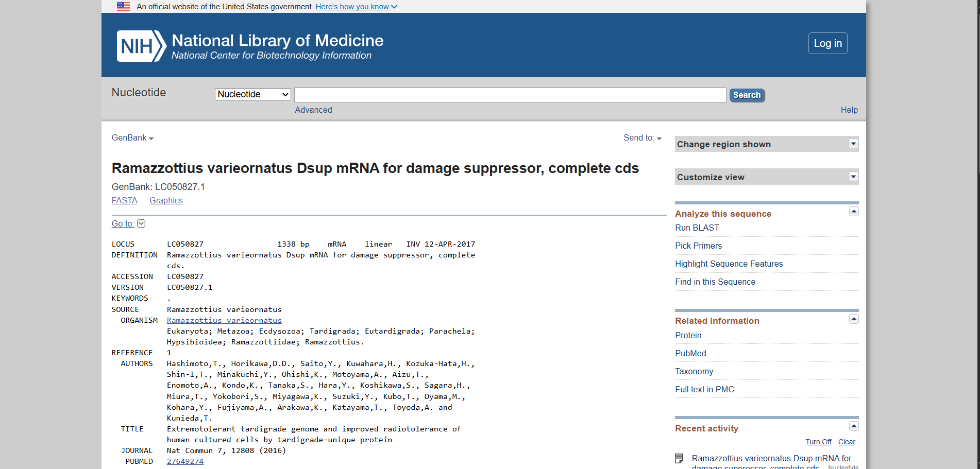Click the Go to dropdown arrow icon
The width and height of the screenshot is (980, 469).
(141, 223)
